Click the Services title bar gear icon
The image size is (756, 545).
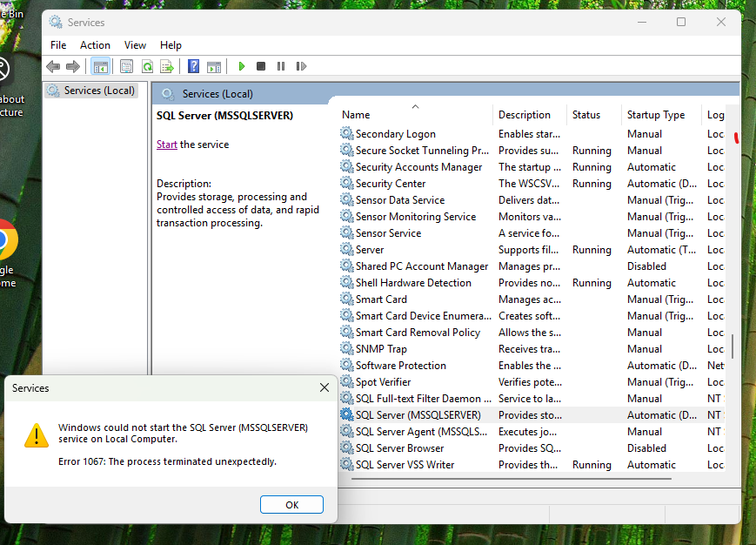(56, 22)
